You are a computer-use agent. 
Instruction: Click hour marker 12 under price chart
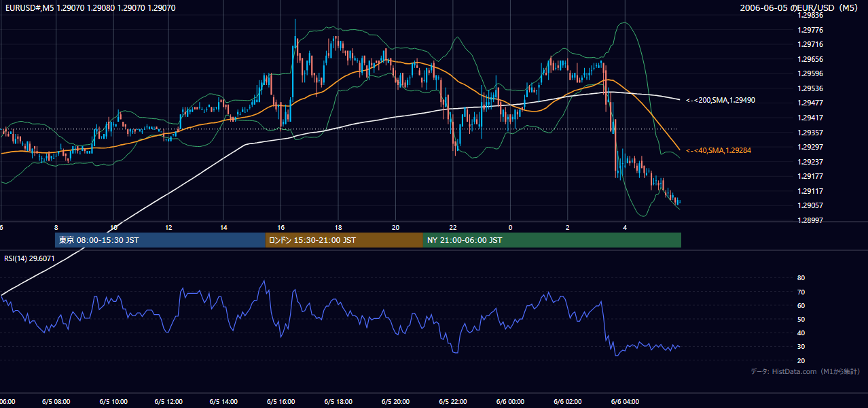coord(168,228)
